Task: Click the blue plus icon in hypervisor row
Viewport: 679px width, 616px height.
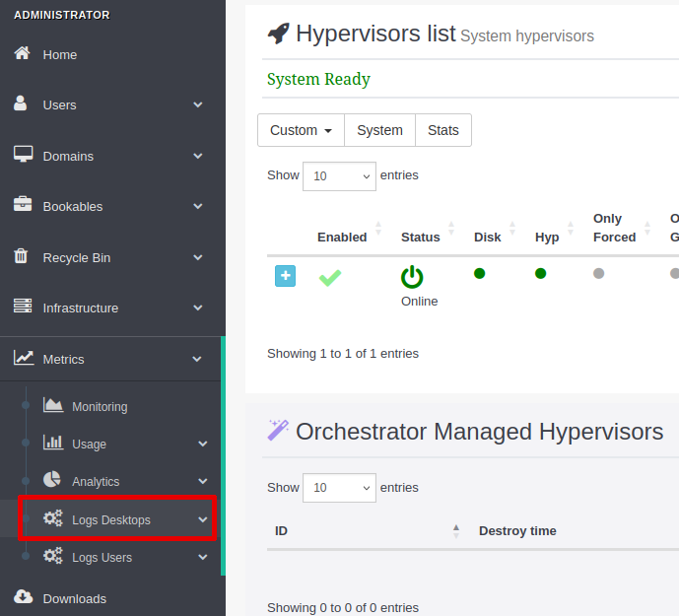Action: (285, 276)
